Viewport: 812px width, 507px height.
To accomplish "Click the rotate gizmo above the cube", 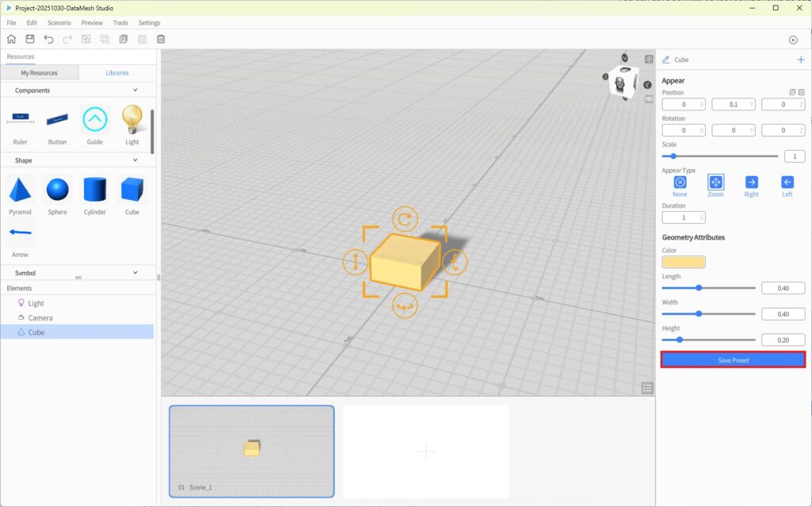I will [404, 219].
